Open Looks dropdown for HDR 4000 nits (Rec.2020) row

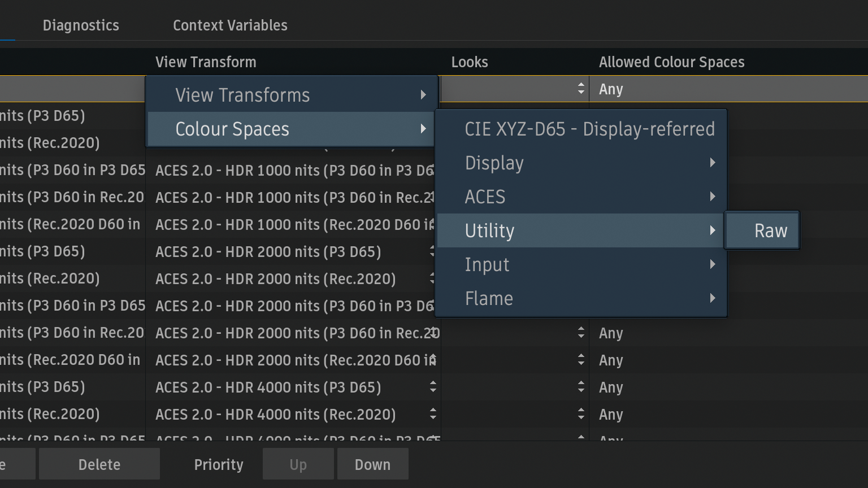[581, 414]
